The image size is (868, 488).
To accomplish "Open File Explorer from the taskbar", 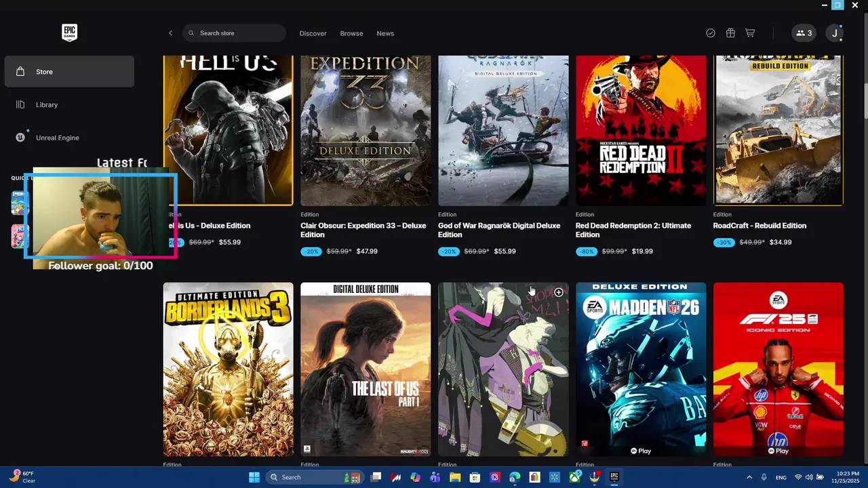I will click(x=455, y=477).
